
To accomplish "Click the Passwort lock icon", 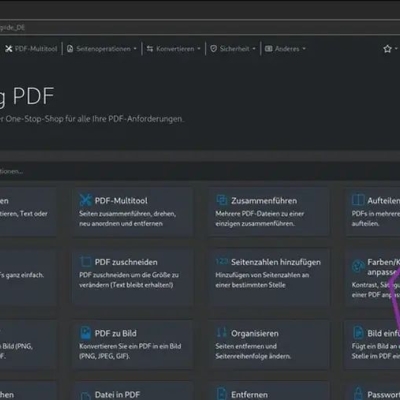I will coord(358,394).
